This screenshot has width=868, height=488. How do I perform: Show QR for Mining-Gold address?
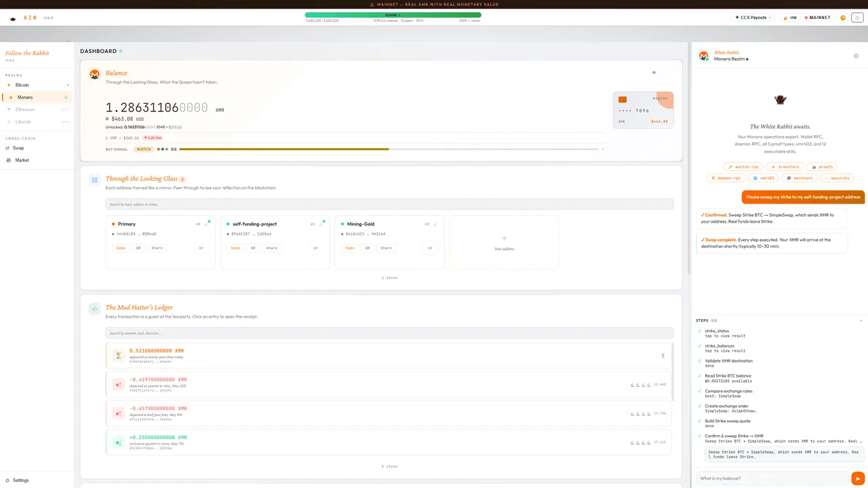368,248
